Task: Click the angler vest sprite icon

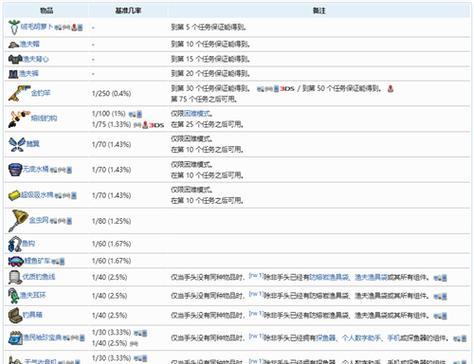Action: pos(15,59)
